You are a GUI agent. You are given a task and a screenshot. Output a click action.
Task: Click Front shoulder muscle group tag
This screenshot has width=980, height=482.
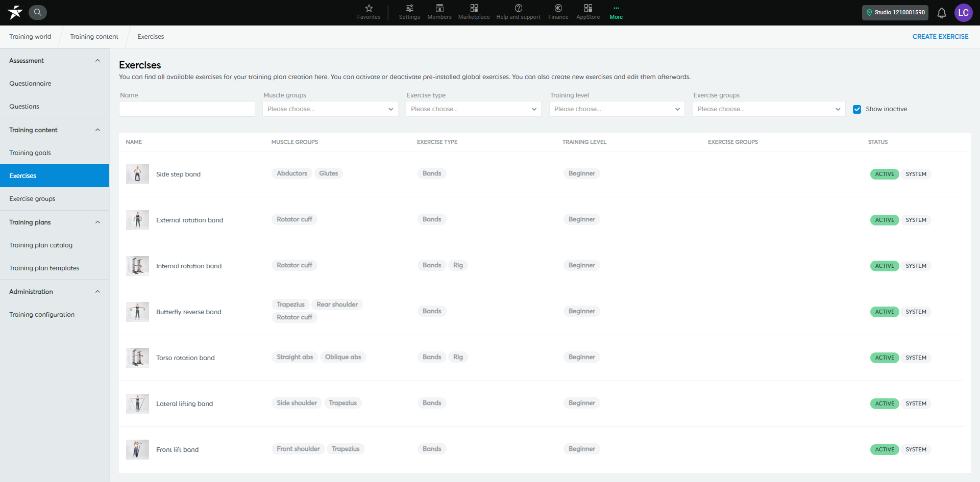click(298, 449)
